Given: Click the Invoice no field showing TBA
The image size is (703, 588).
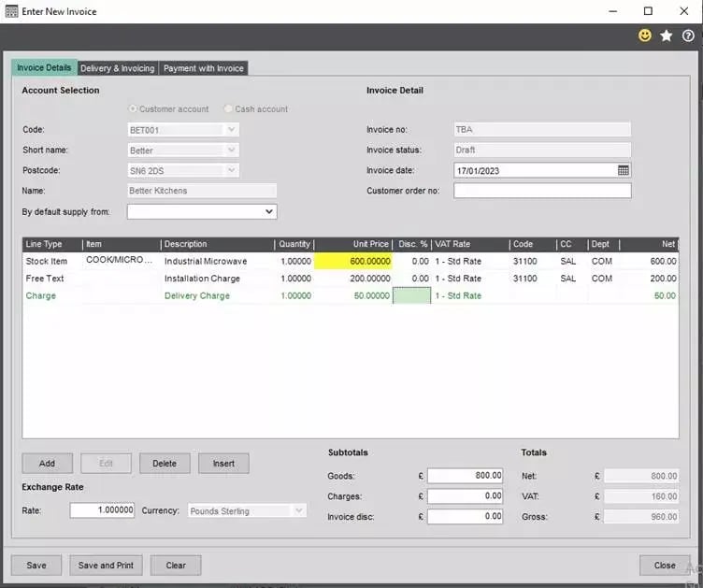Looking at the screenshot, I should [x=542, y=130].
